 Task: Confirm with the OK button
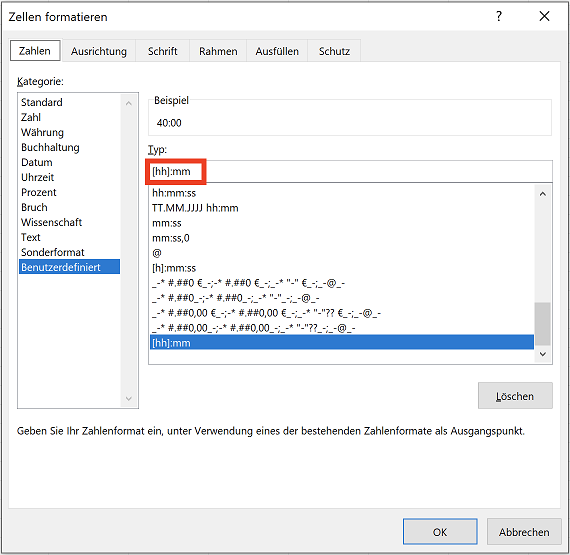point(440,532)
